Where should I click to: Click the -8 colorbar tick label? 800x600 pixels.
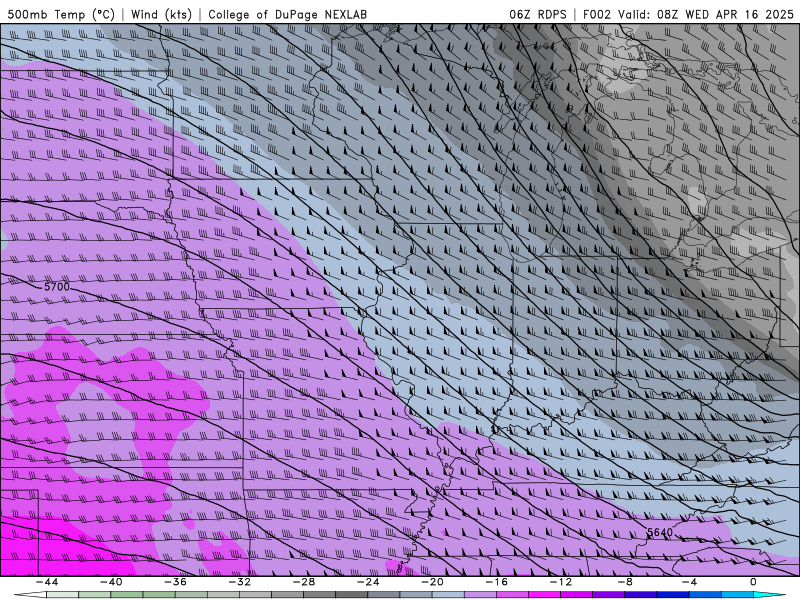click(625, 582)
